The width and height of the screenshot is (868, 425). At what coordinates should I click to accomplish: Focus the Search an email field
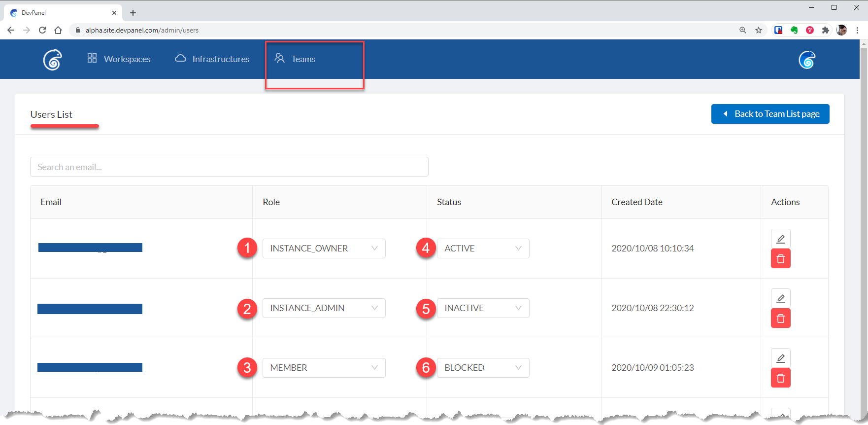[229, 167]
